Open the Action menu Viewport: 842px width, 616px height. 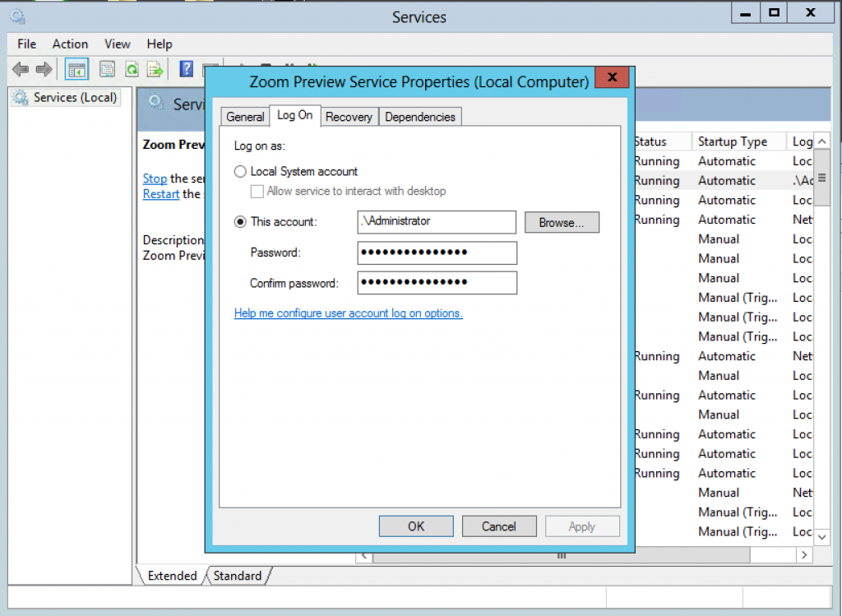point(71,44)
